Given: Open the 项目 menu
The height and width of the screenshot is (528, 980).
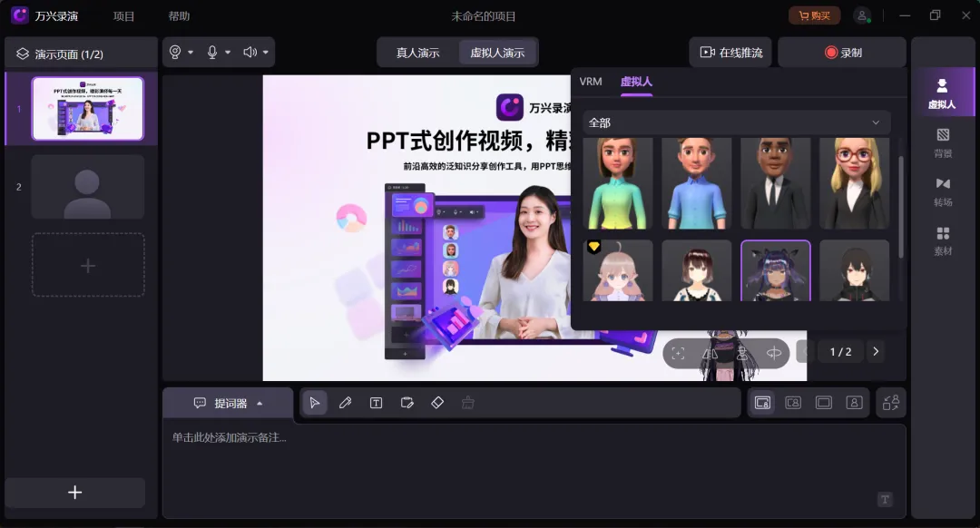Looking at the screenshot, I should 123,16.
